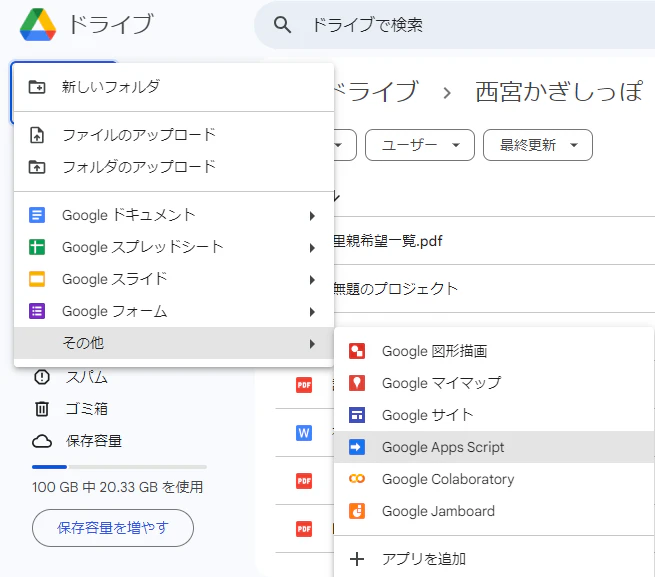Select Google Colaboratory entry

pyautogui.click(x=494, y=479)
